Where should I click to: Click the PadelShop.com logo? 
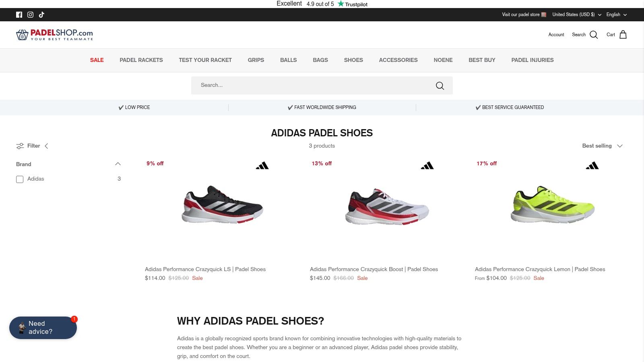click(x=55, y=35)
